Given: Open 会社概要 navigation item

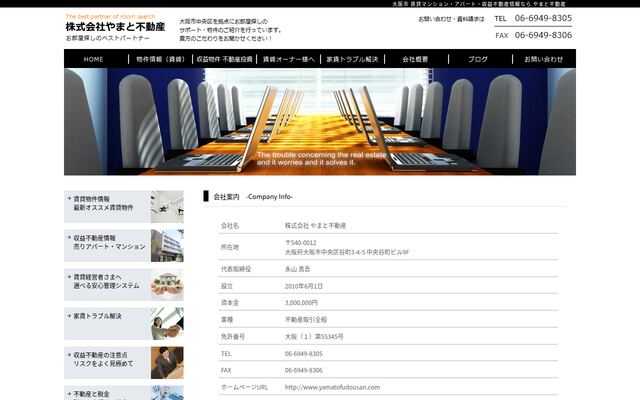Looking at the screenshot, I should point(415,59).
